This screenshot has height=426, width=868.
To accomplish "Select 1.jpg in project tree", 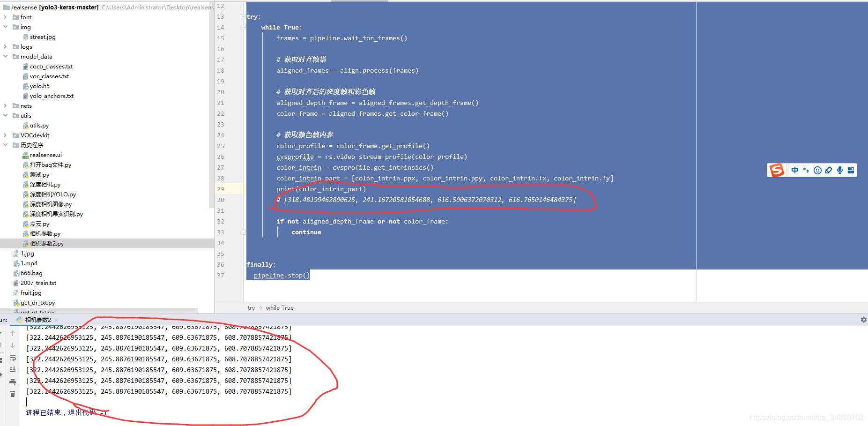I will click(x=27, y=253).
